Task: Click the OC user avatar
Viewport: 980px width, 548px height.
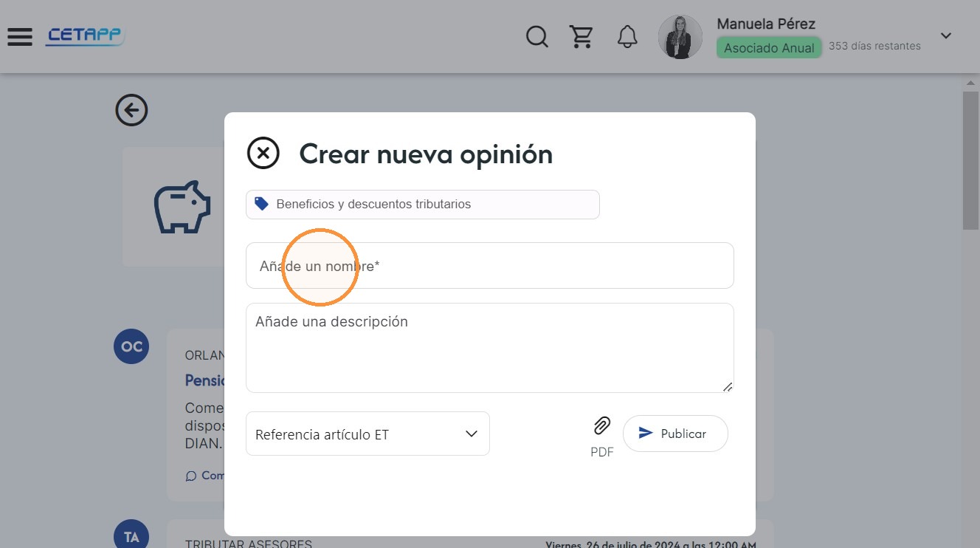Action: pyautogui.click(x=131, y=346)
